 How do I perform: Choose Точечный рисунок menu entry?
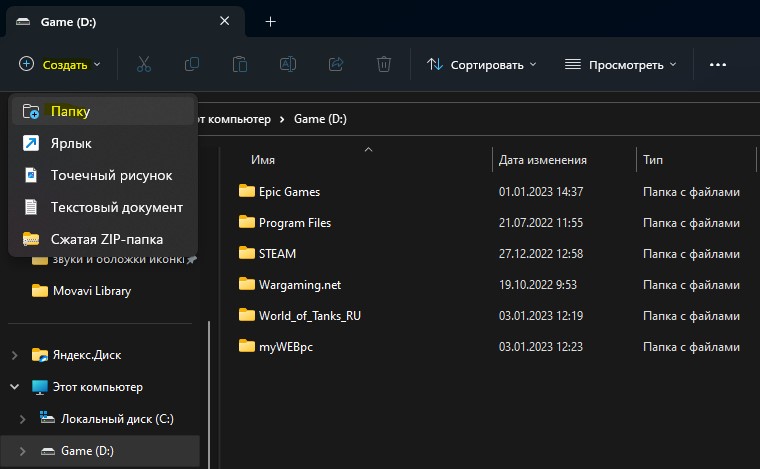pos(103,175)
